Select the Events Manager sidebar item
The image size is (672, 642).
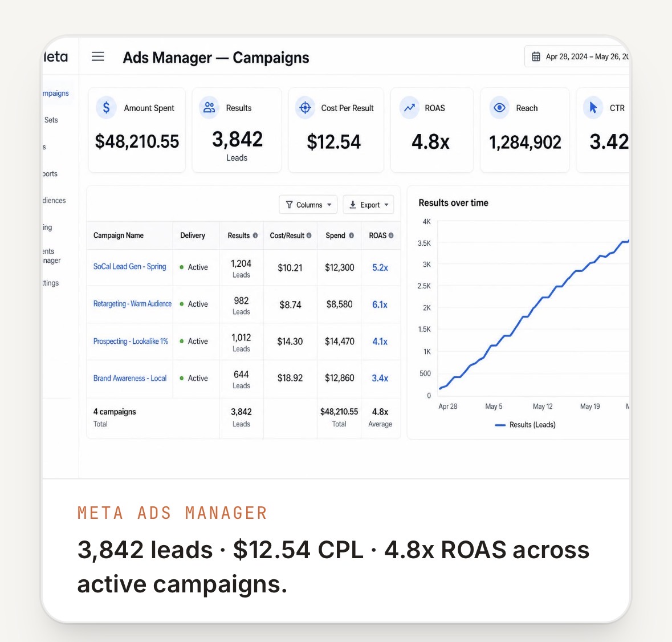51,255
